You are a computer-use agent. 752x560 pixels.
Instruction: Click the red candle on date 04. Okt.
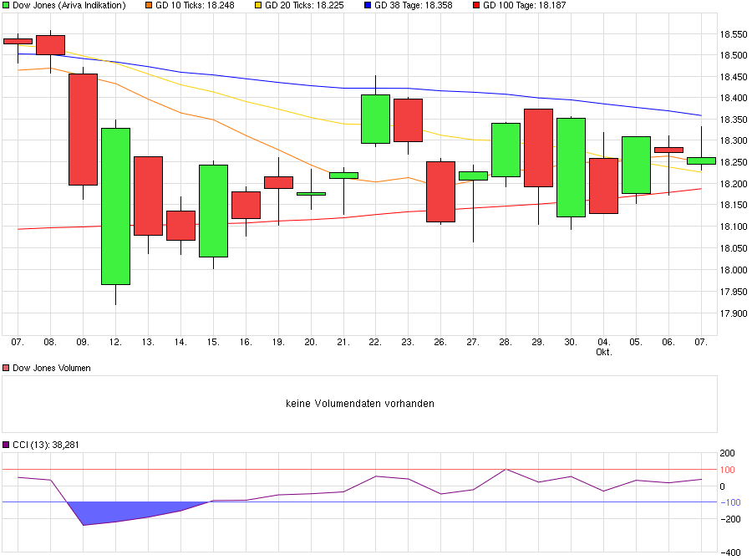[604, 186]
